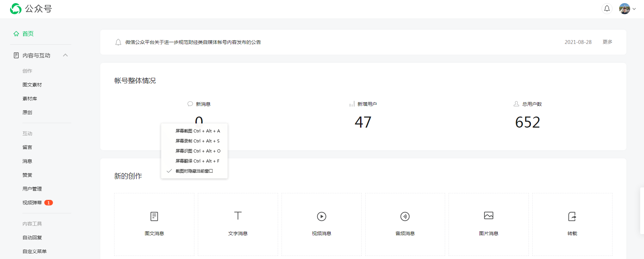Open 原创 in the sidebar
644x259 pixels.
pyautogui.click(x=27, y=112)
